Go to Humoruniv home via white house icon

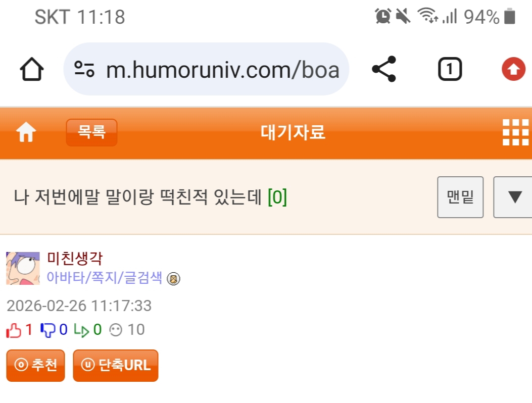(x=26, y=133)
